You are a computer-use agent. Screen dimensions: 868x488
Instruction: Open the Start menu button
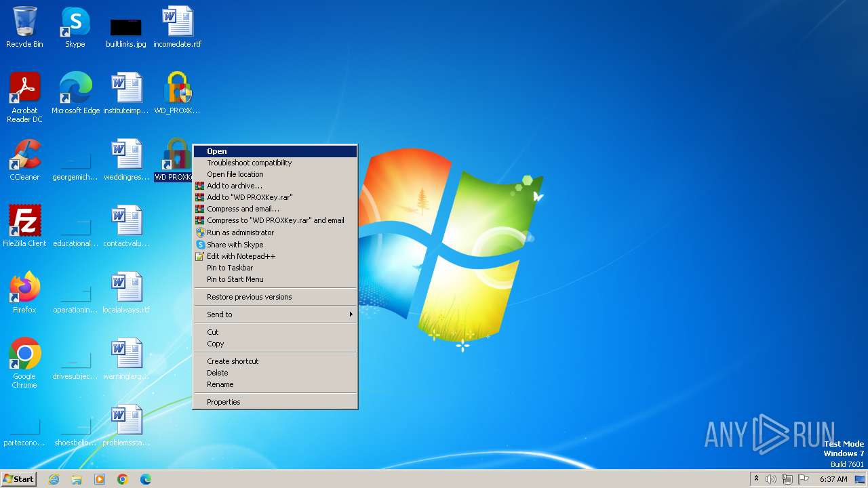[19, 479]
